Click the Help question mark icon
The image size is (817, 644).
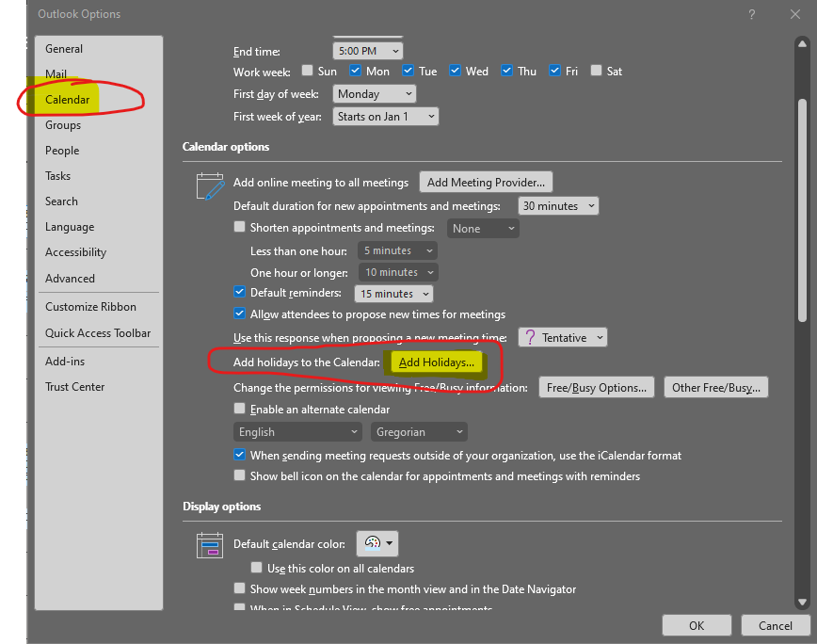click(x=751, y=14)
